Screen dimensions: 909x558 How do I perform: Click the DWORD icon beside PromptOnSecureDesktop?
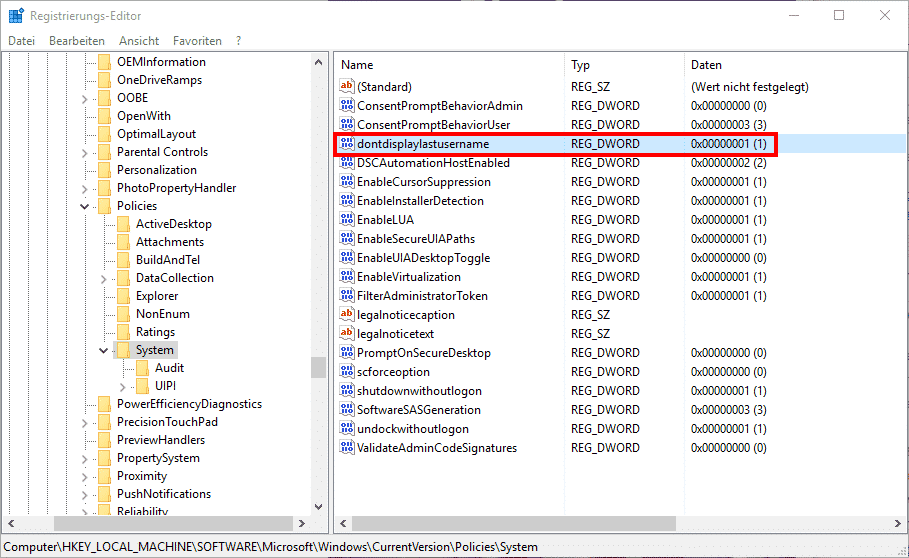click(347, 352)
